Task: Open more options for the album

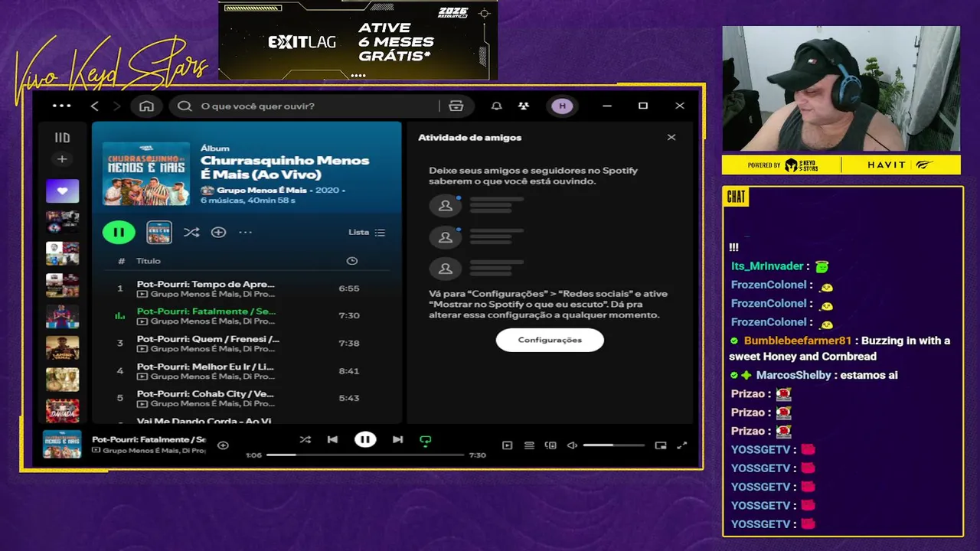Action: pos(245,232)
